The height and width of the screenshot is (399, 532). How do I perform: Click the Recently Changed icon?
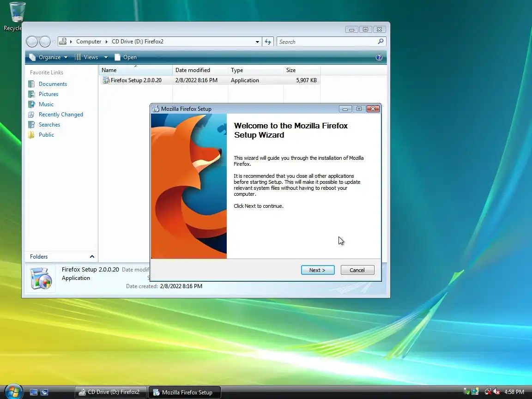[31, 115]
